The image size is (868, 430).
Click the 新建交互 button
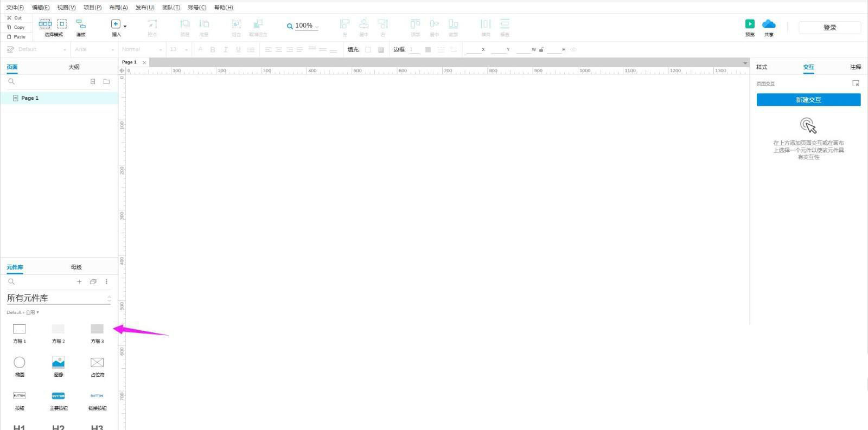pyautogui.click(x=808, y=100)
